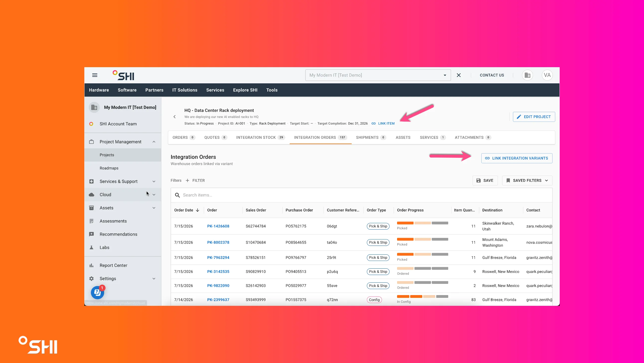Click the SHI logo in header
Screen dimensions: 644x363
coord(123,75)
